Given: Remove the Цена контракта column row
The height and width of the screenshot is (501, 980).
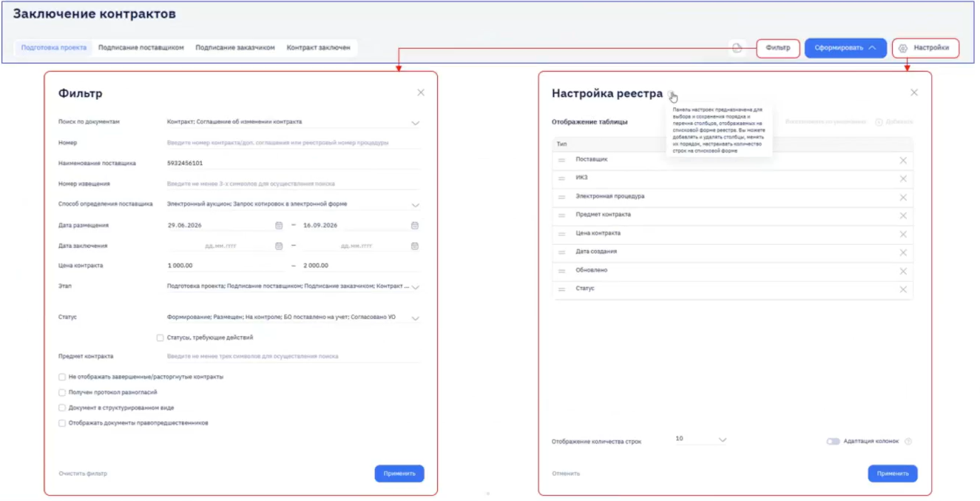Looking at the screenshot, I should pos(903,235).
